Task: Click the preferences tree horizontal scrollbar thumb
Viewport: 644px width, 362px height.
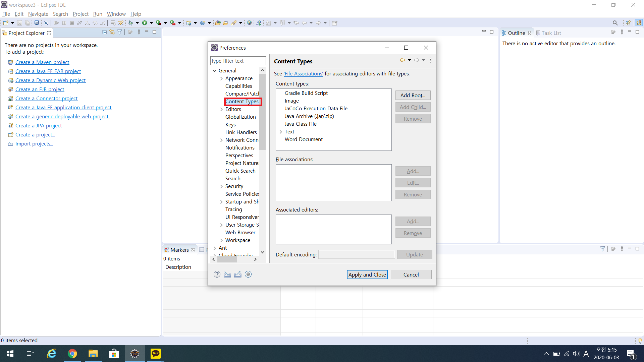Action: 227,259
